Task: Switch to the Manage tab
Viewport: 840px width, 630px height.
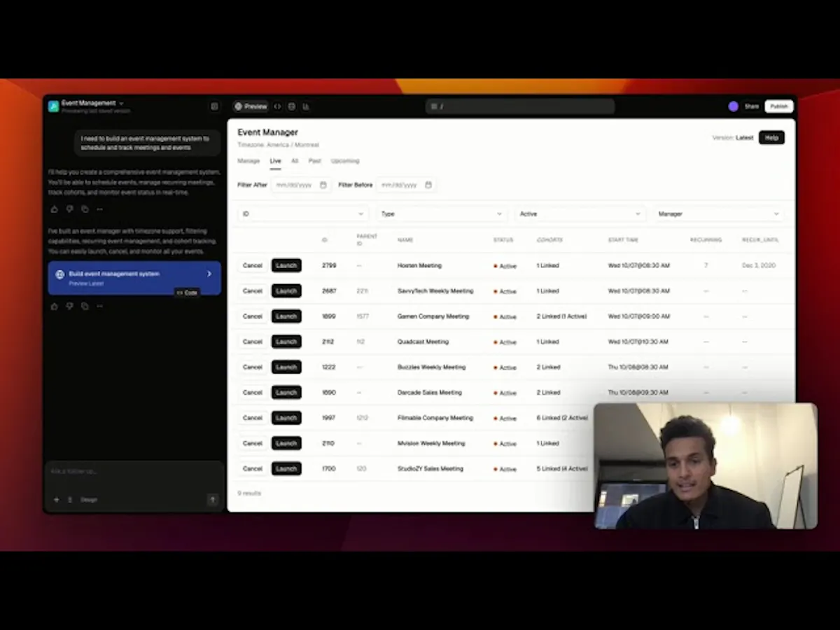Action: coord(248,161)
